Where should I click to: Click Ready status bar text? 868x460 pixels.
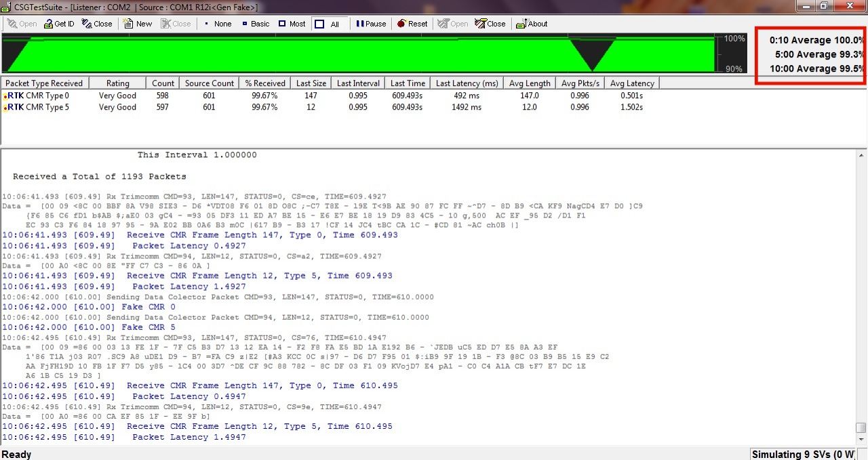point(17,455)
